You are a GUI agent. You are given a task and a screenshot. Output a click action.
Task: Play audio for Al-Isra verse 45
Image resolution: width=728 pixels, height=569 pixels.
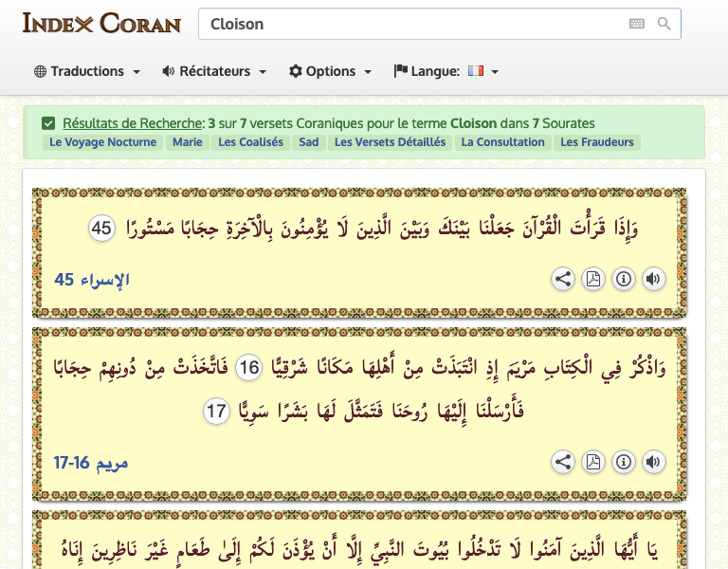653,279
